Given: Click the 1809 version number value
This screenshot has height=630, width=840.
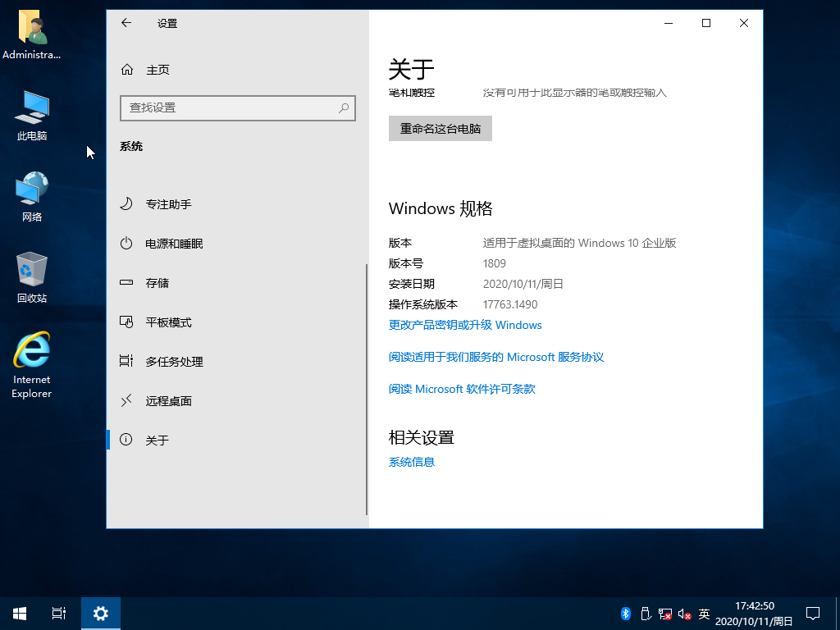Looking at the screenshot, I should [x=495, y=263].
